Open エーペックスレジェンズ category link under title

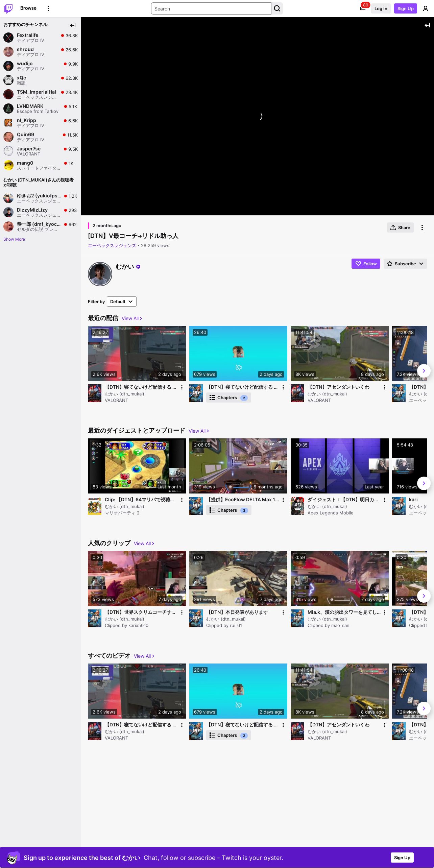[112, 246]
